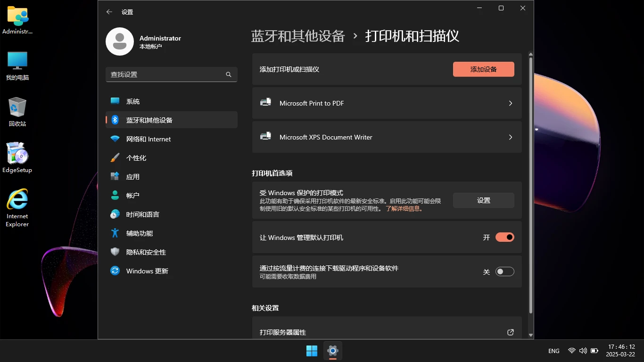Open the 了解详细信息 link
The width and height of the screenshot is (644, 362).
click(x=405, y=208)
